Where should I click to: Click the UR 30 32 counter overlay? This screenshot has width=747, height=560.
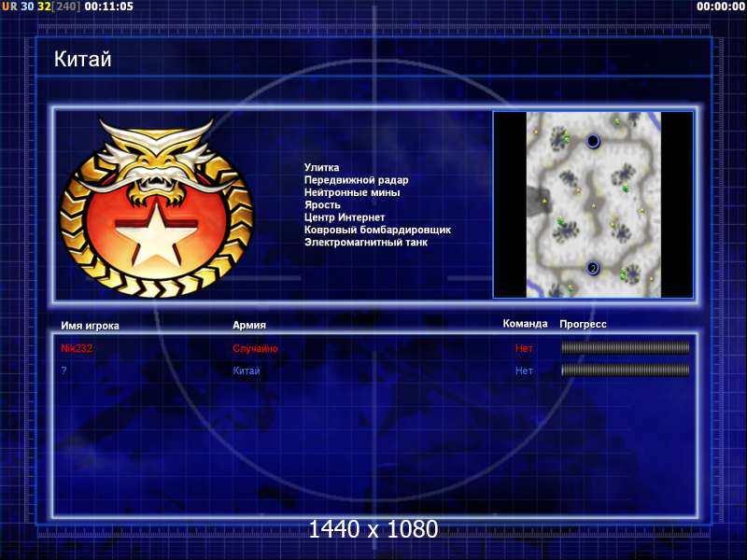tap(41, 7)
